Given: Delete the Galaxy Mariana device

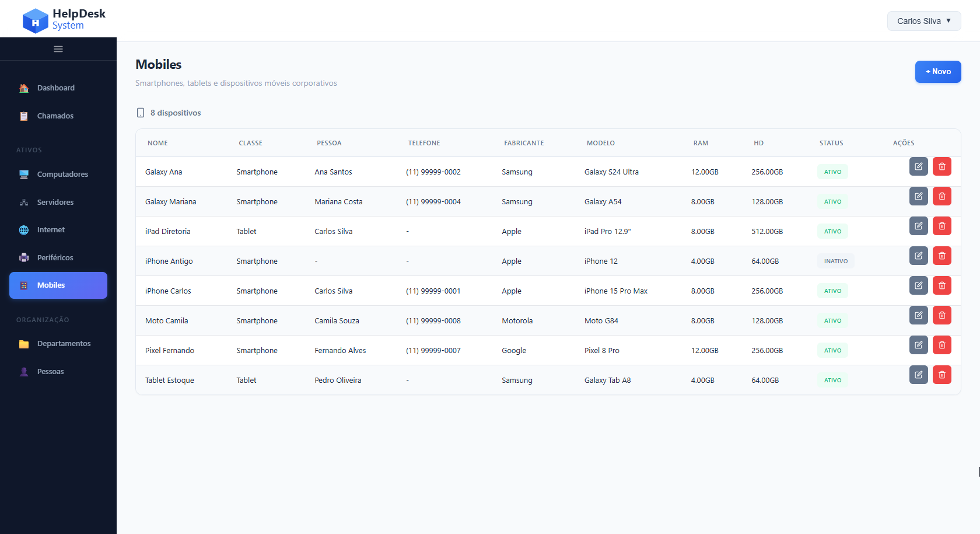Looking at the screenshot, I should tap(942, 197).
